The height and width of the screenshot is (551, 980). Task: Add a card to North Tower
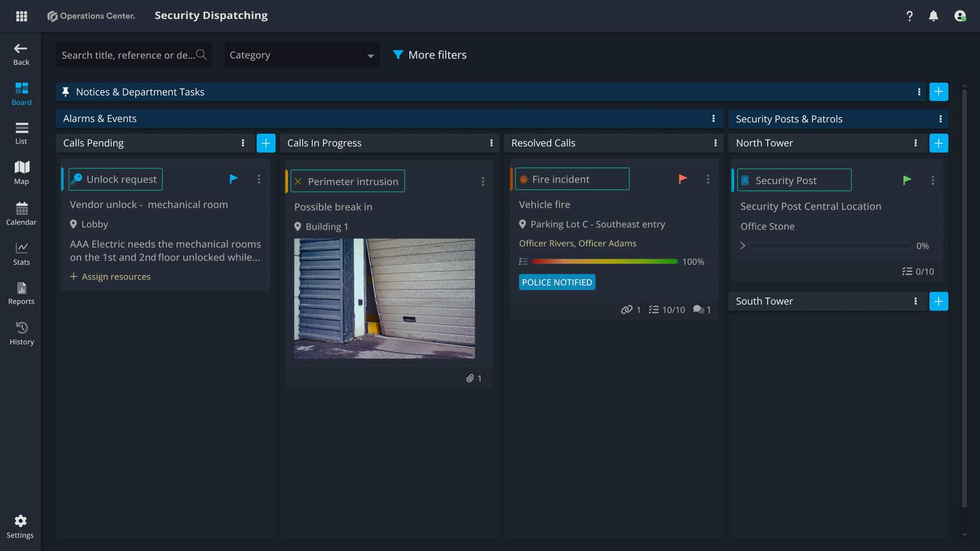tap(939, 143)
